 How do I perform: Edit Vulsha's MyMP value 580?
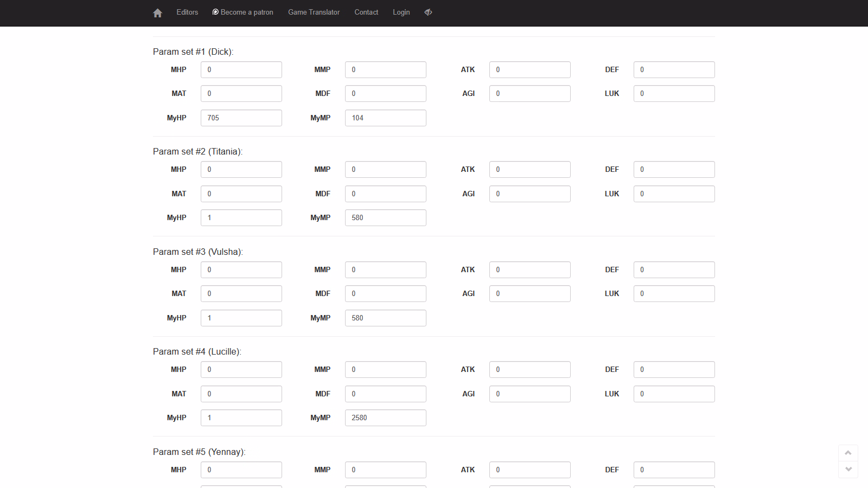(386, 318)
